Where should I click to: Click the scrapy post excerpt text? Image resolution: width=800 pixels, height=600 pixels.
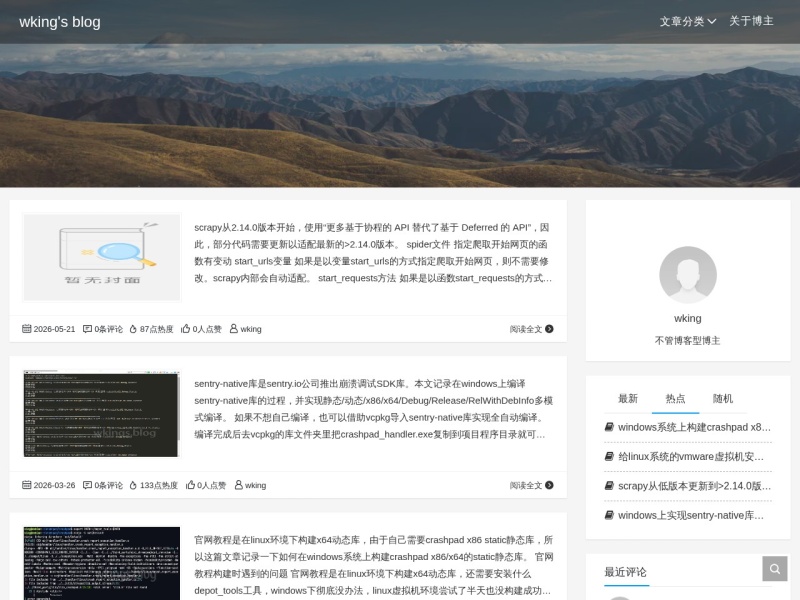[373, 253]
